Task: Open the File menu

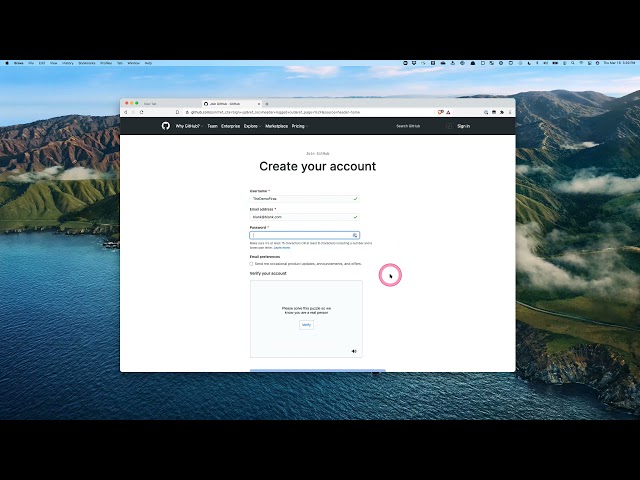Action: [31, 63]
